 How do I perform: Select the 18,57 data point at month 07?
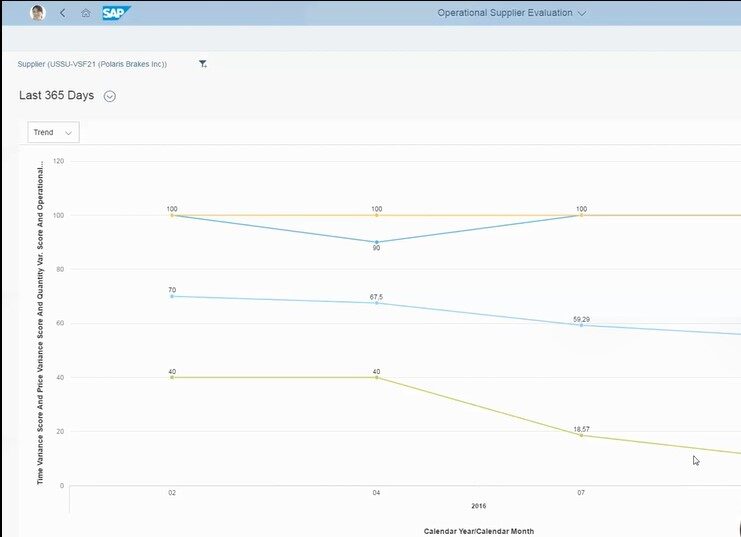coord(581,435)
